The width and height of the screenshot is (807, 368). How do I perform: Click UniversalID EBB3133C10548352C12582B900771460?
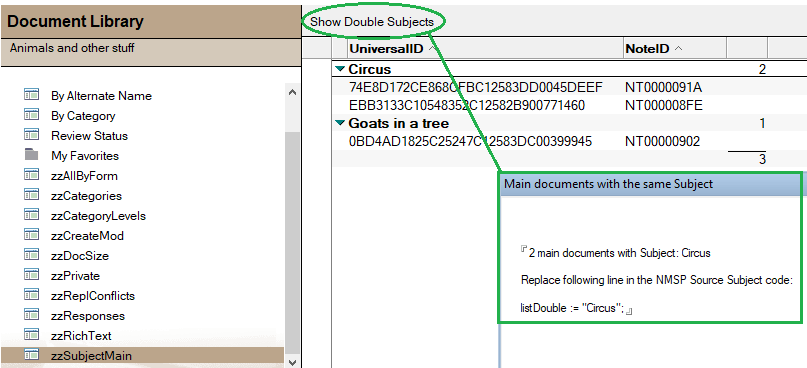(x=467, y=106)
